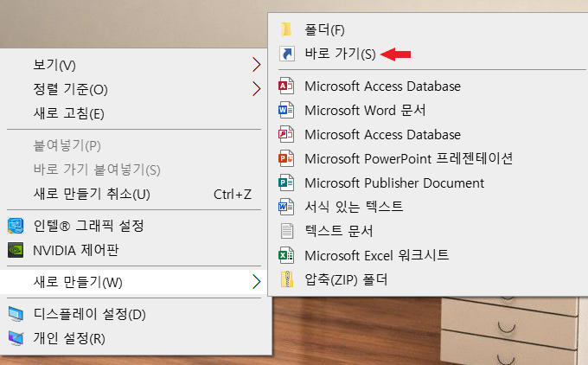Viewport: 588px width, 365px height.
Task: Choose the Microsoft Access Database entry after Word 문서
Action: click(427, 135)
